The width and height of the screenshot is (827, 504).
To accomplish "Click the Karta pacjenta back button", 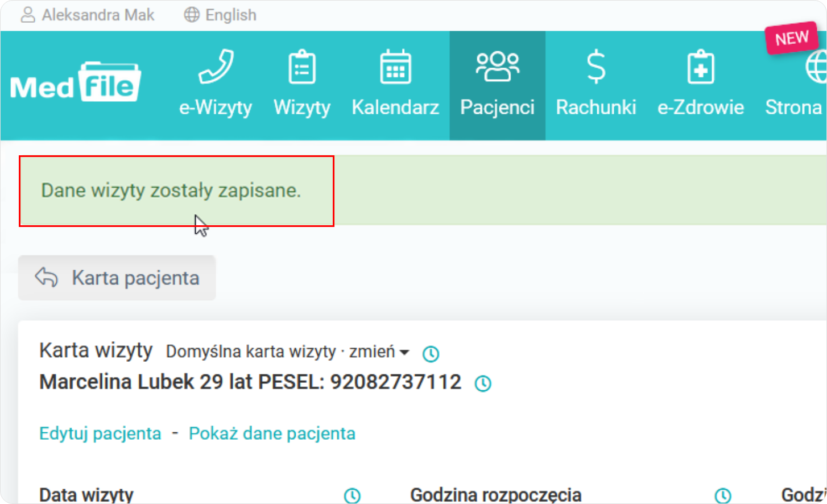I will pos(117,278).
